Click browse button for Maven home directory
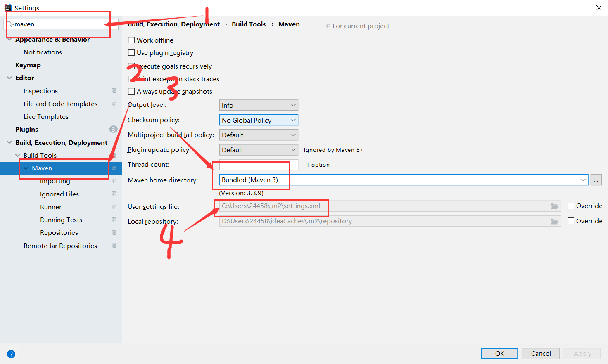The image size is (608, 364). [596, 180]
